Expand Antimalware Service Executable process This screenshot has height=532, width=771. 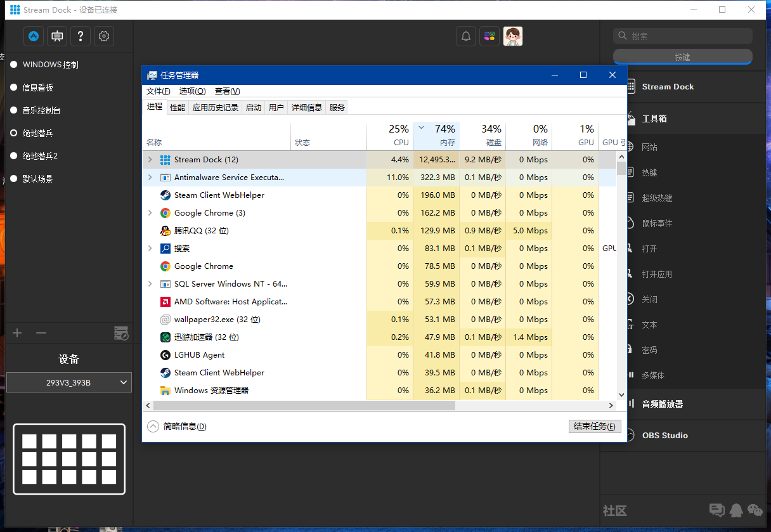pos(150,178)
